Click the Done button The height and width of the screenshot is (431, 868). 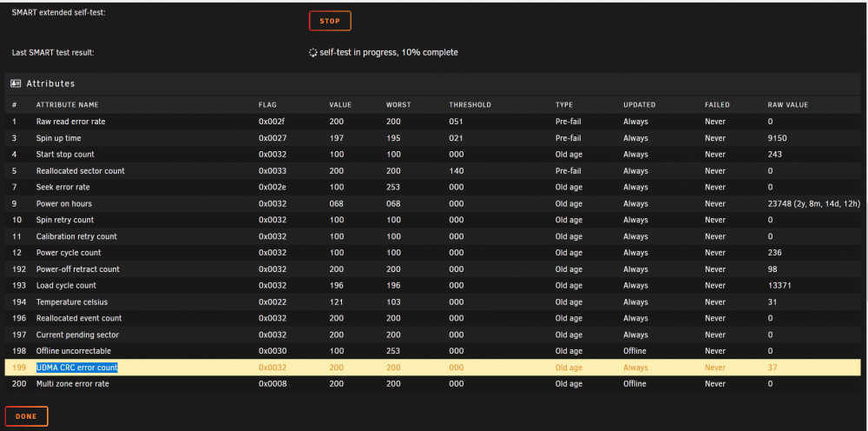[26, 416]
